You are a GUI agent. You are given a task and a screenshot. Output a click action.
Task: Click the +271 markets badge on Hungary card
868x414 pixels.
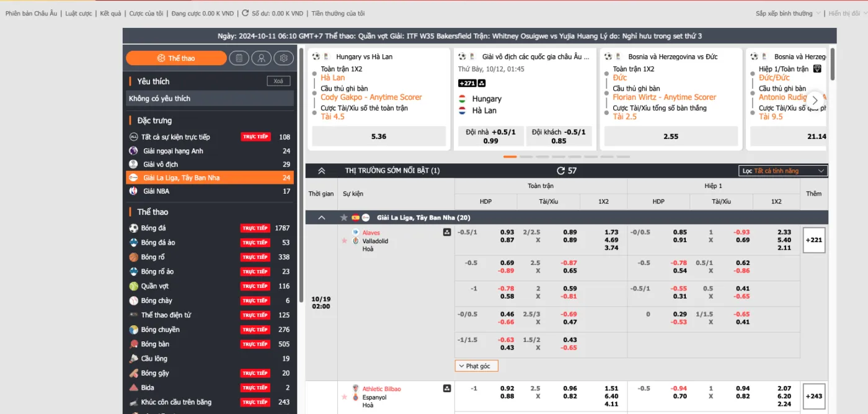click(467, 83)
